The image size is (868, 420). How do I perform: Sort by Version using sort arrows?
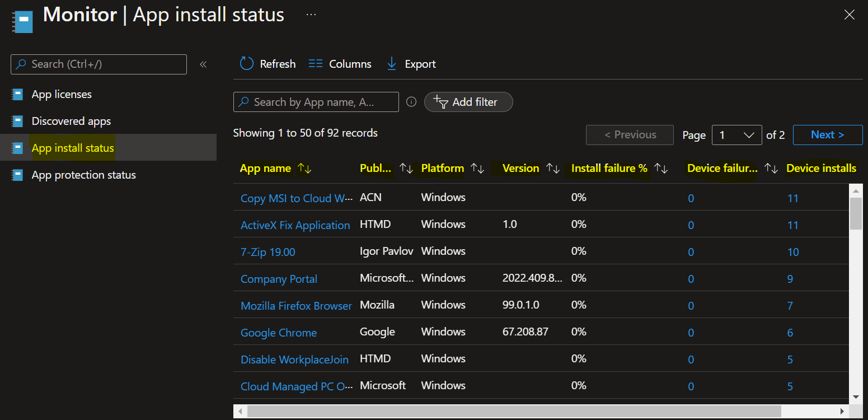(553, 168)
